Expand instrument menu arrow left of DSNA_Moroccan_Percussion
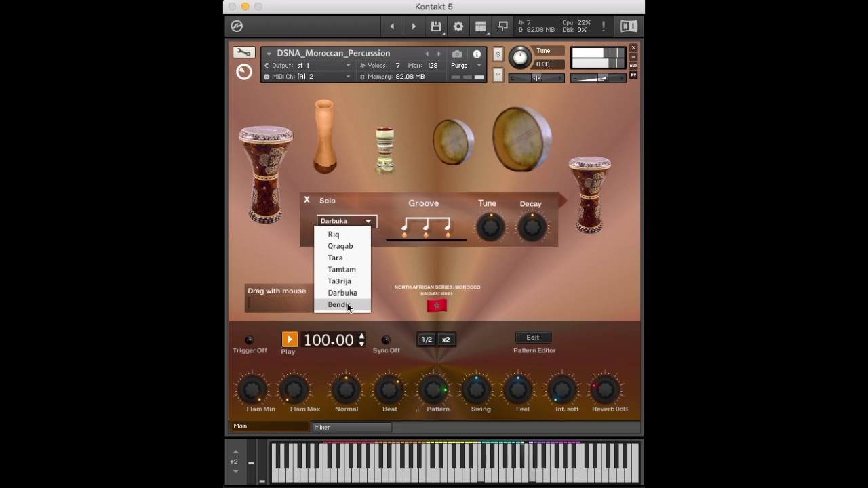 pyautogui.click(x=269, y=54)
